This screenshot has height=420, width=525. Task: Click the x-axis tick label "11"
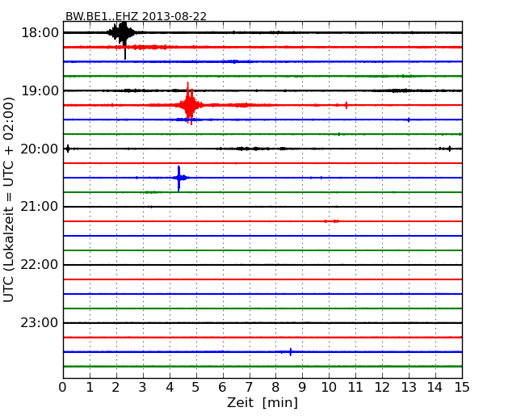(x=355, y=388)
